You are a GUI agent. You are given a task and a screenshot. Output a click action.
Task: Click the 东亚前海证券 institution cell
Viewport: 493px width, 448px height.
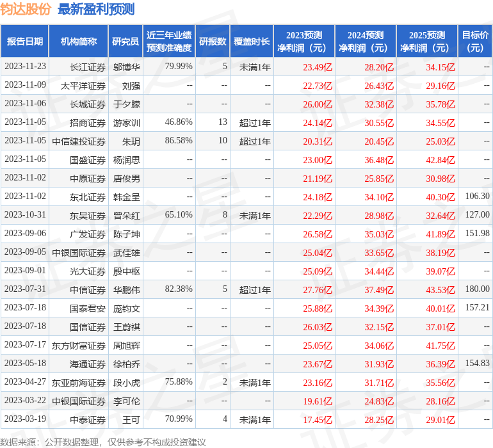click(79, 382)
